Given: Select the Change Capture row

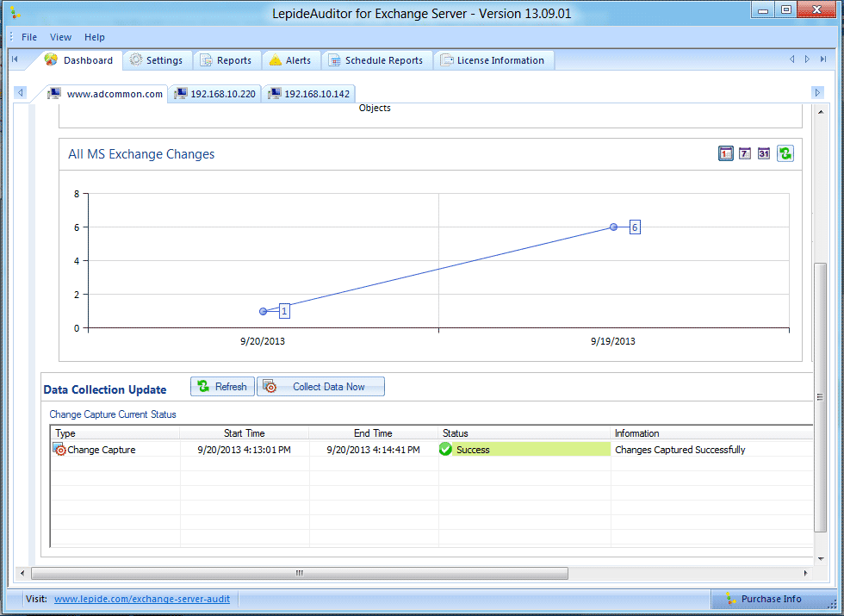Looking at the screenshot, I should tap(431, 450).
